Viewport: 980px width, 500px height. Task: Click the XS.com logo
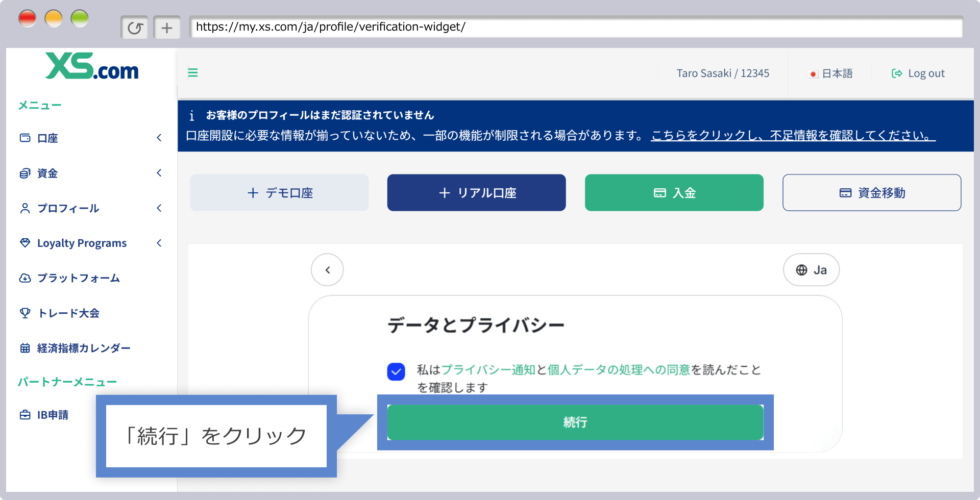click(92, 66)
